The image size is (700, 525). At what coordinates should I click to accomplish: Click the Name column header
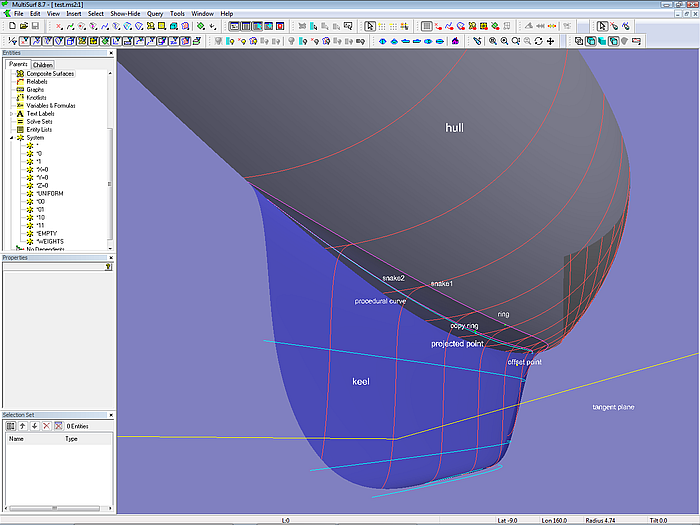(x=17, y=438)
